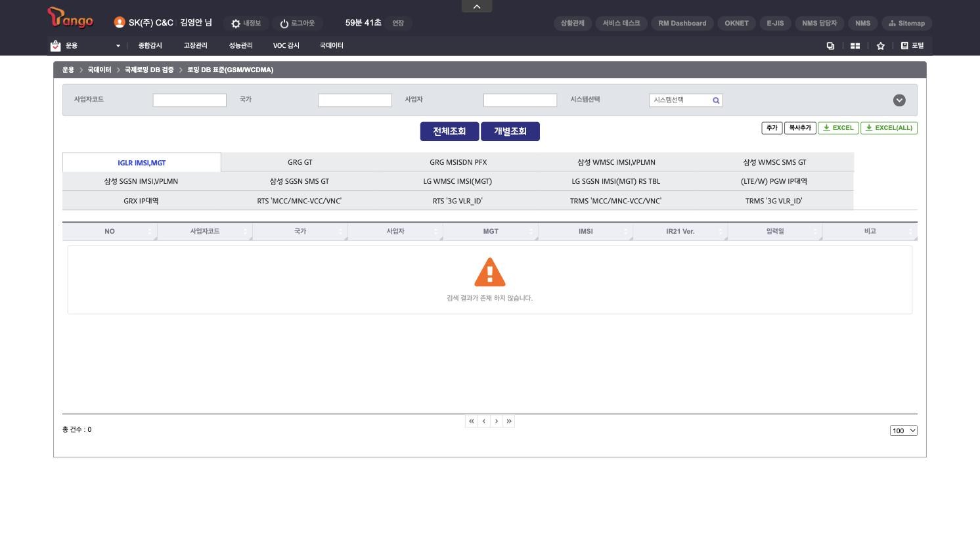Open the 고장관리 menu

[x=195, y=46]
